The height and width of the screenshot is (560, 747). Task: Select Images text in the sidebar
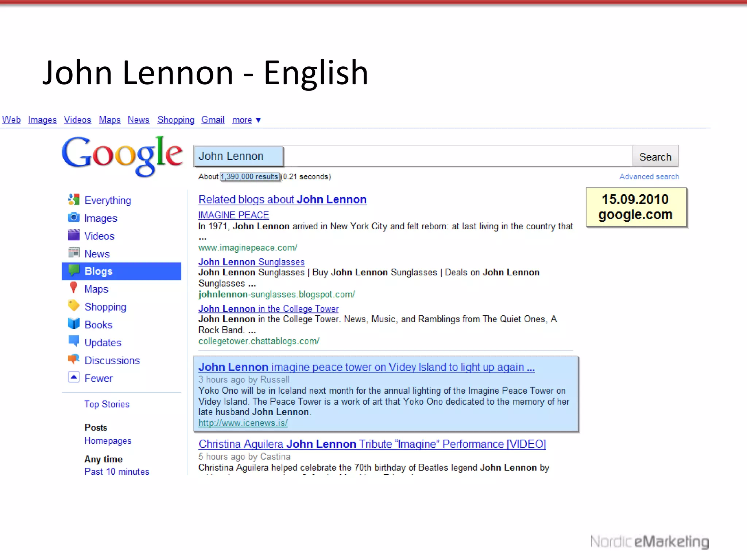coord(101,218)
